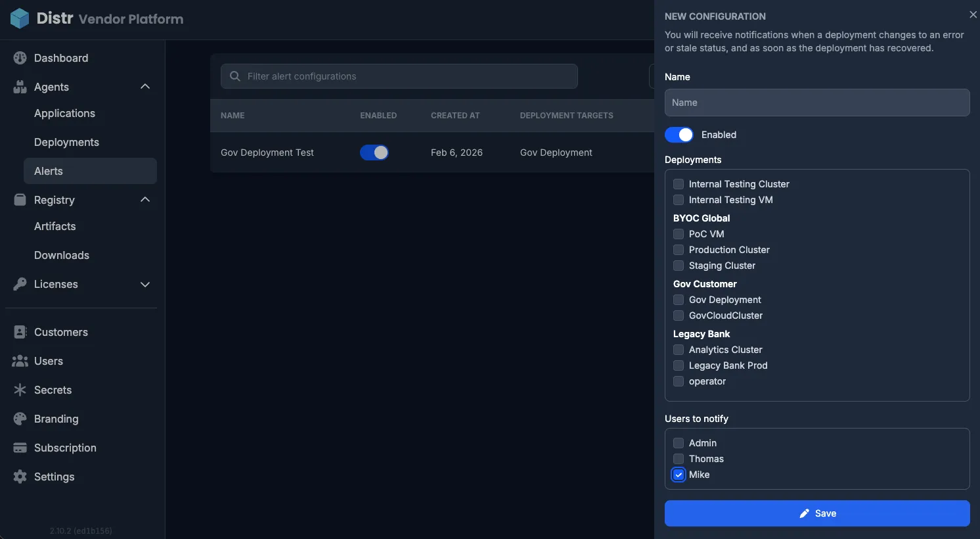Click the Distr cube logo

coord(20,18)
